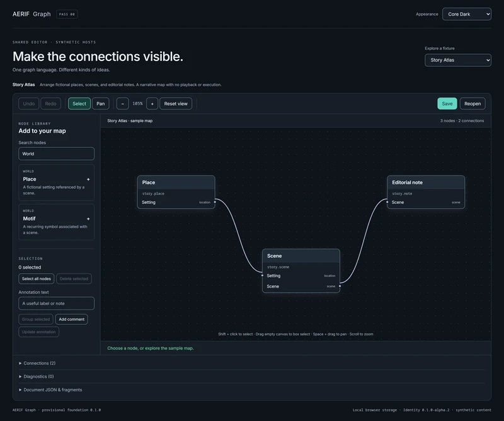
Task: Focus the Annotation text input field
Action: pos(56,303)
